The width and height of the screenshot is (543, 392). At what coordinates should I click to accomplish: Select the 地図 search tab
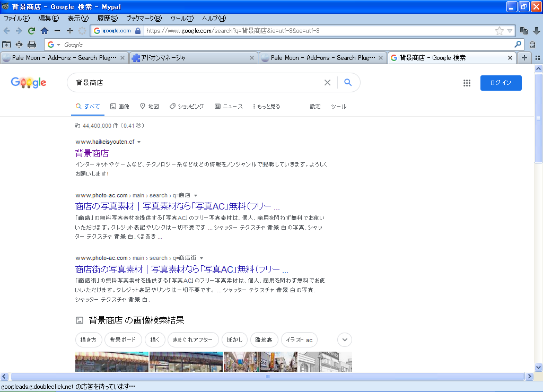coord(149,106)
